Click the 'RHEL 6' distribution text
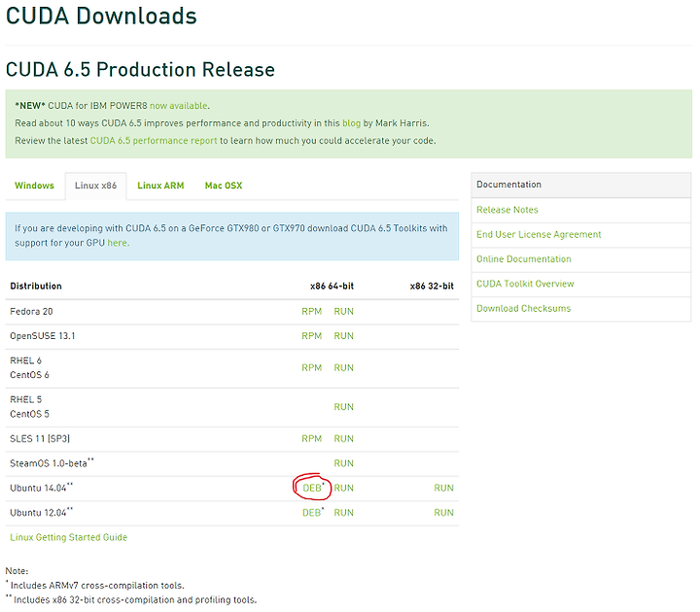Screen dimensions: 700x612 [25, 360]
